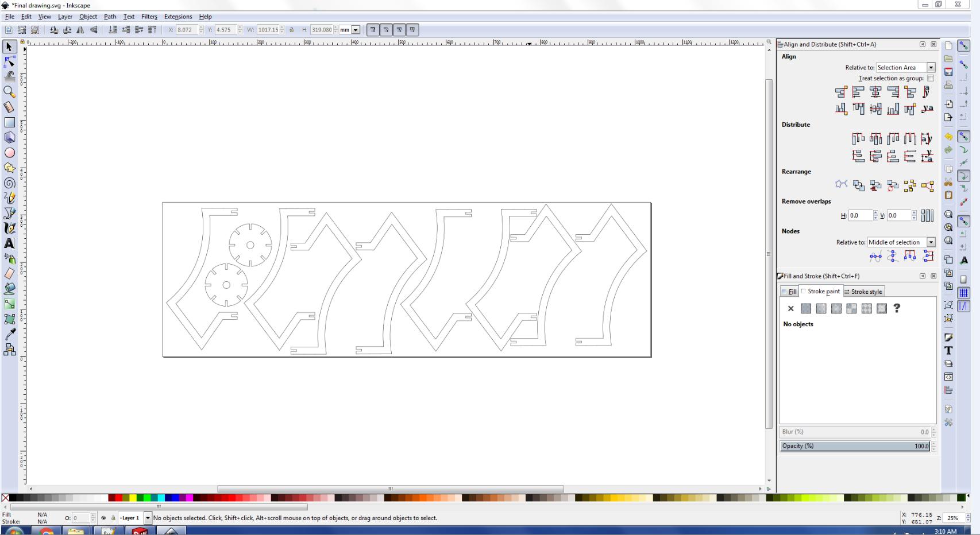Click the Flat color paint button
The height and width of the screenshot is (535, 980).
coord(806,309)
